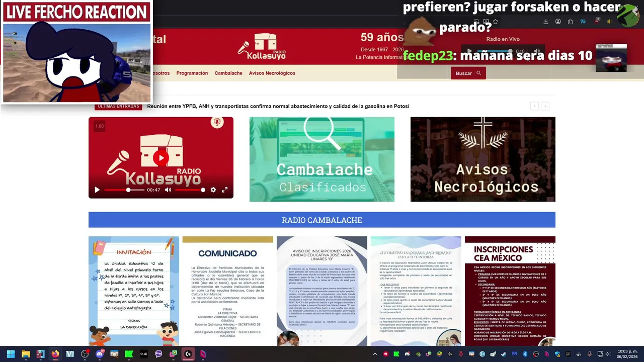Viewport: 644px width, 362px height.
Task: Open the YPFB gasoline headline link
Action: coord(278,106)
